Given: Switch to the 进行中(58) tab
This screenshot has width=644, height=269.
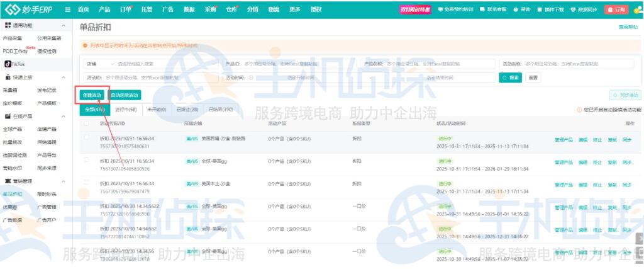Looking at the screenshot, I should click(x=126, y=109).
